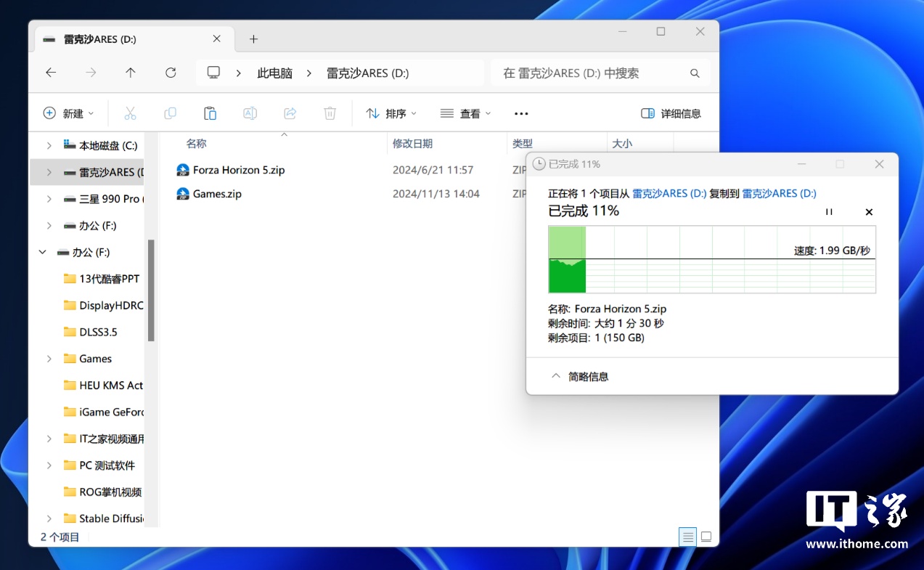Viewport: 924px width, 570px height.
Task: Click the Delete trash bin icon
Action: click(330, 113)
